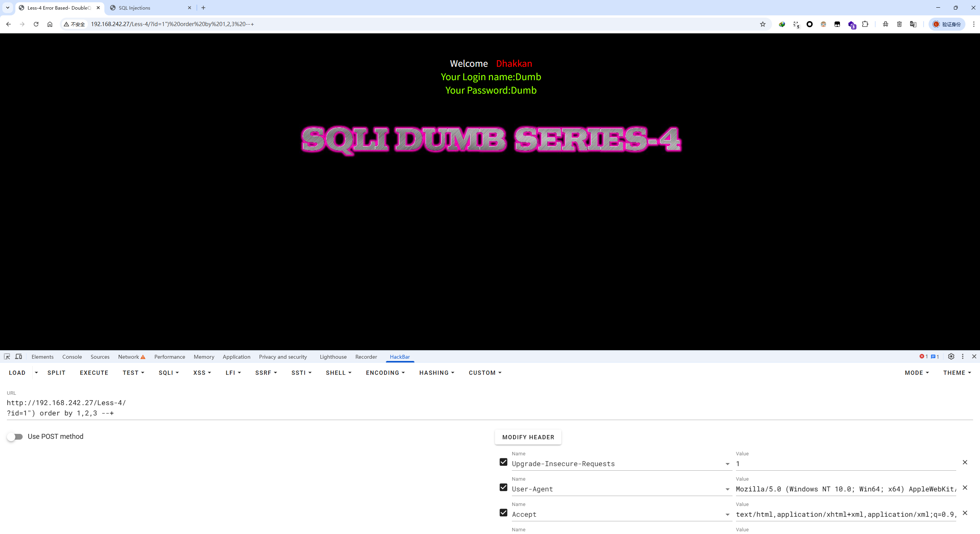Switch to the Network tab
The image size is (980, 534).
pos(132,357)
